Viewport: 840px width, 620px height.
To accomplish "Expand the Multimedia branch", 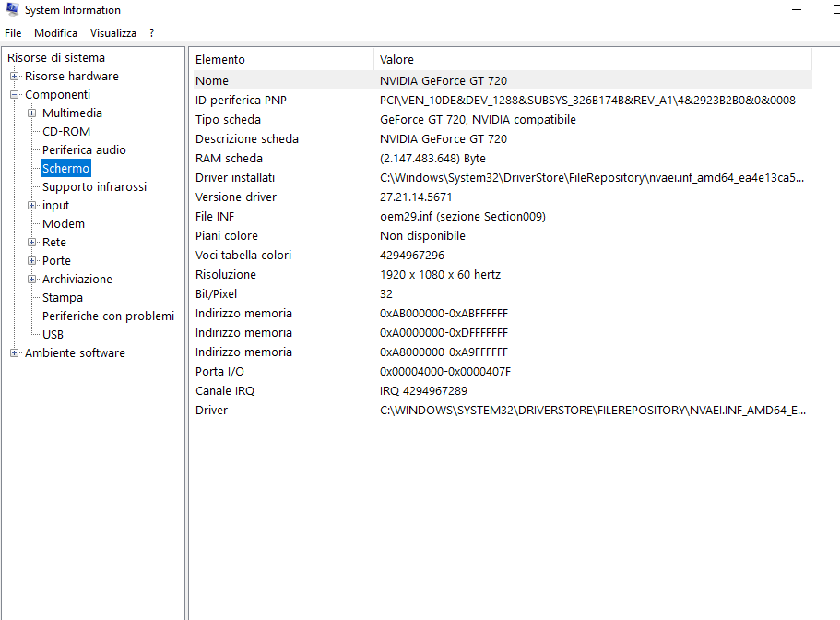I will click(32, 113).
